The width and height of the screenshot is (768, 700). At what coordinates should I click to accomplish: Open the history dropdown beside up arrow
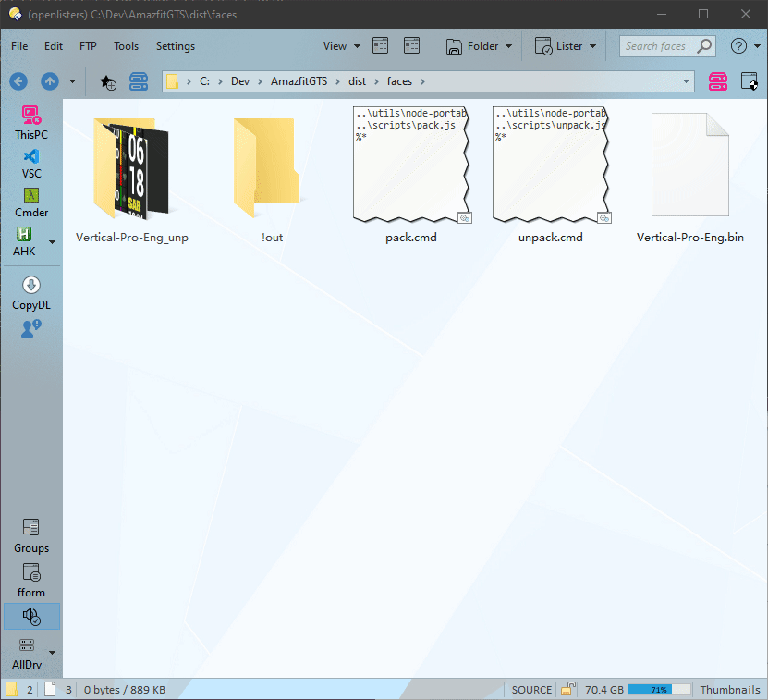coord(72,81)
